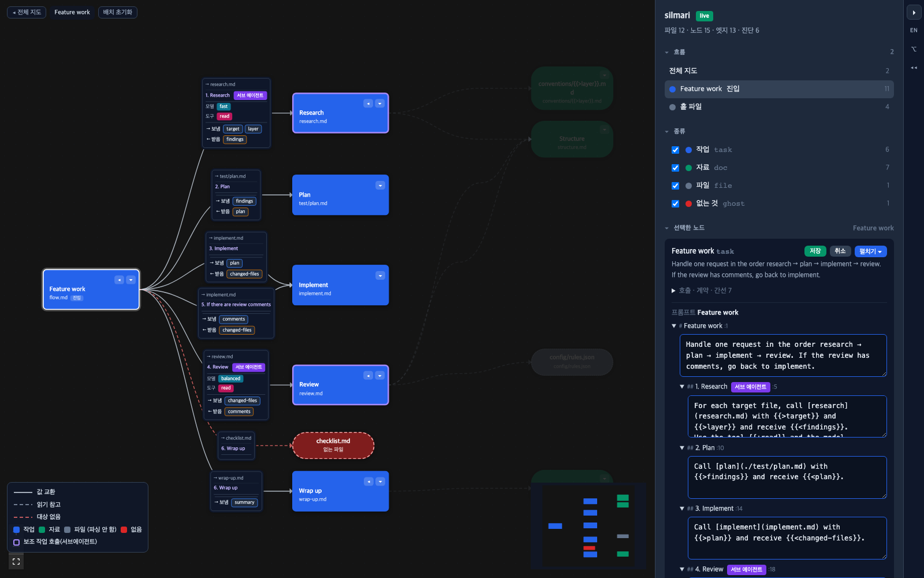Select the 전체 지도 flow entry
Image resolution: width=924 pixels, height=578 pixels.
779,71
